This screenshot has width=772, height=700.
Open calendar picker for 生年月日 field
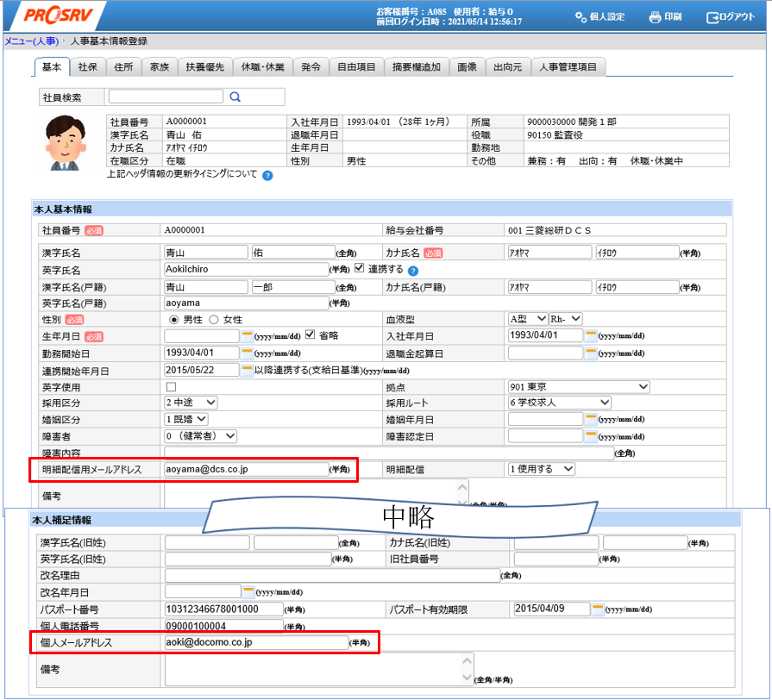pos(247,336)
